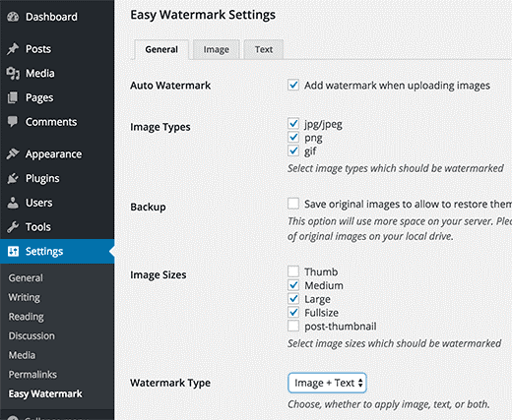
Task: Uncheck Add watermark when uploading images
Action: point(293,85)
